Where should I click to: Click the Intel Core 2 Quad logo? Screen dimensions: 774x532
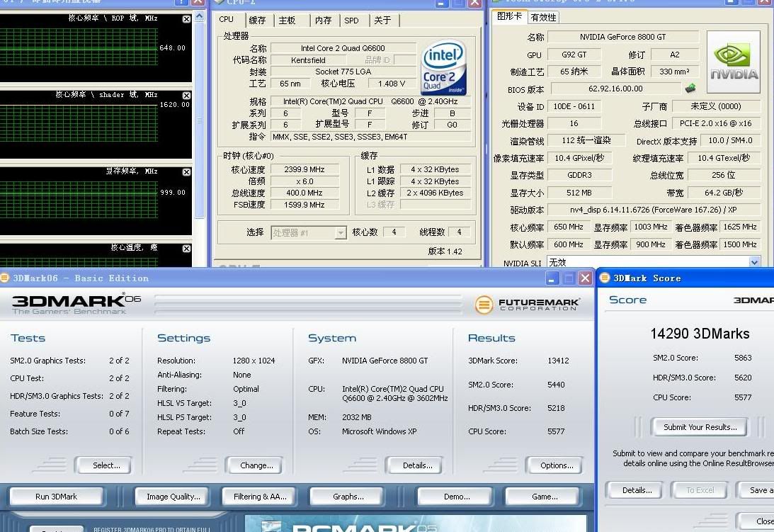pos(444,67)
